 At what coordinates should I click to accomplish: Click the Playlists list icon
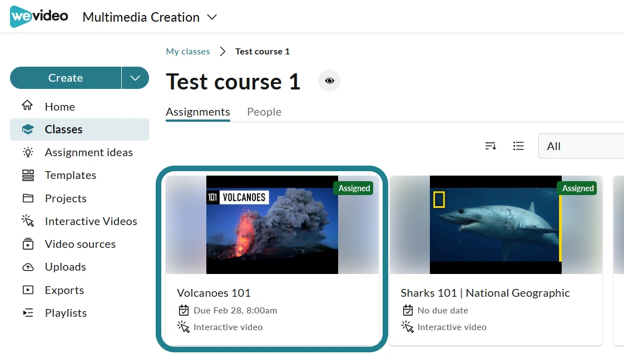(28, 313)
